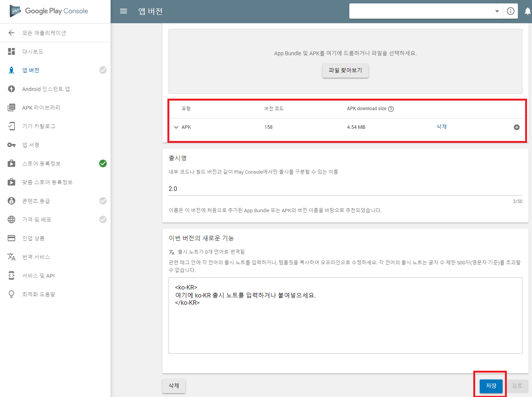Click the blue 저장 button
The height and width of the screenshot is (397, 532).
pyautogui.click(x=491, y=386)
